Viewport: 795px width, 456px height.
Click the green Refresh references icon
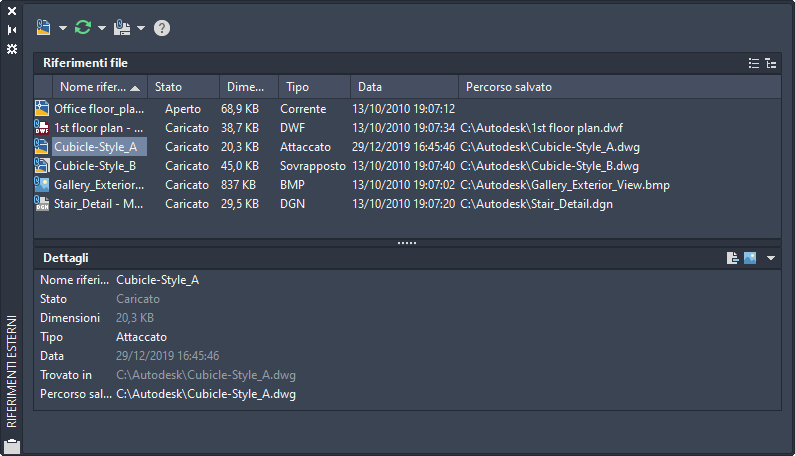83,27
